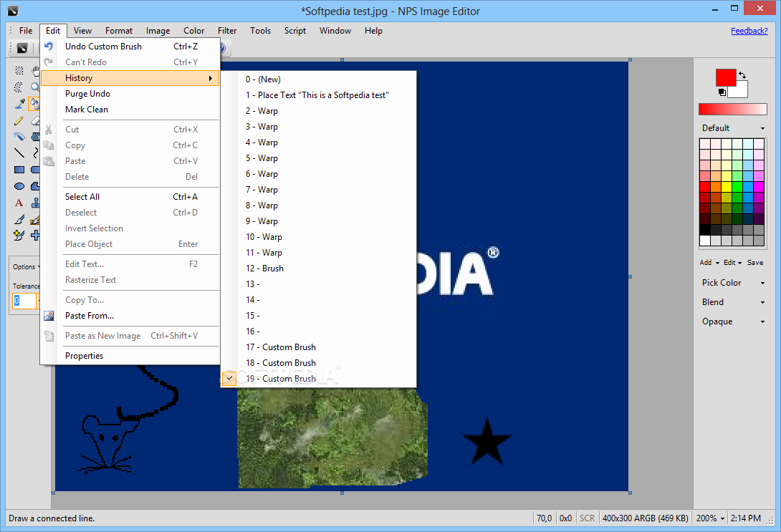Click the Paste From picture icon
Screen dimensions: 781x532
click(x=48, y=316)
